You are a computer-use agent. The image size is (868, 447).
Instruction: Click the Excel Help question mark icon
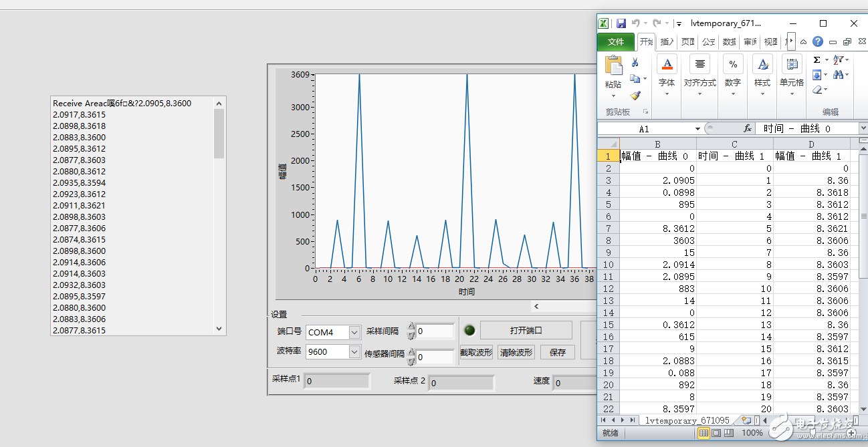(x=818, y=41)
